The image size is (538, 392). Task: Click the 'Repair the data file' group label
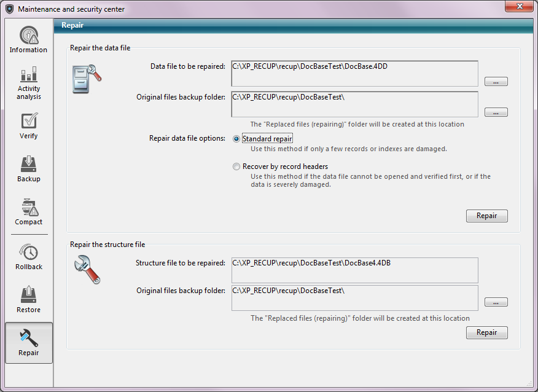(100, 48)
